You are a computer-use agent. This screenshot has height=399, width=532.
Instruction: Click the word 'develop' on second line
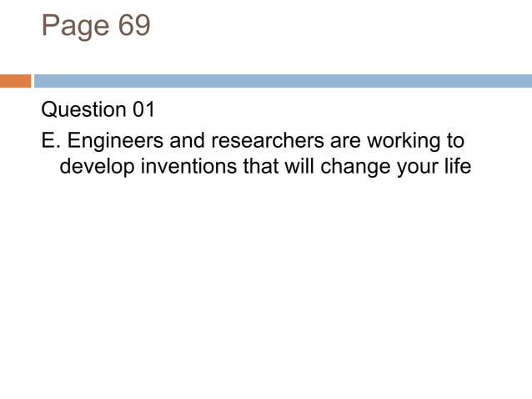[x=97, y=167]
